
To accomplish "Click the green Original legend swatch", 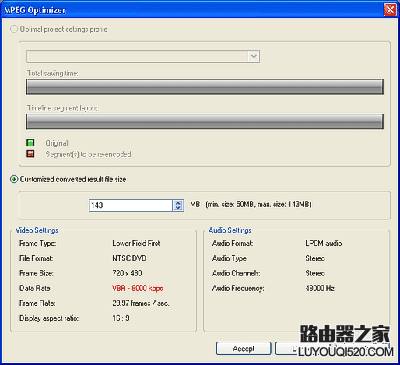I will pos(30,143).
